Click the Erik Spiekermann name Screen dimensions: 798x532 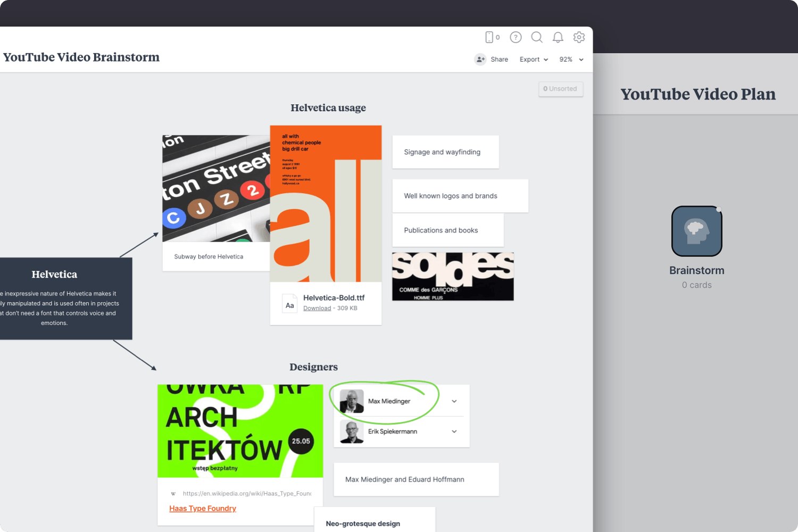[393, 431]
